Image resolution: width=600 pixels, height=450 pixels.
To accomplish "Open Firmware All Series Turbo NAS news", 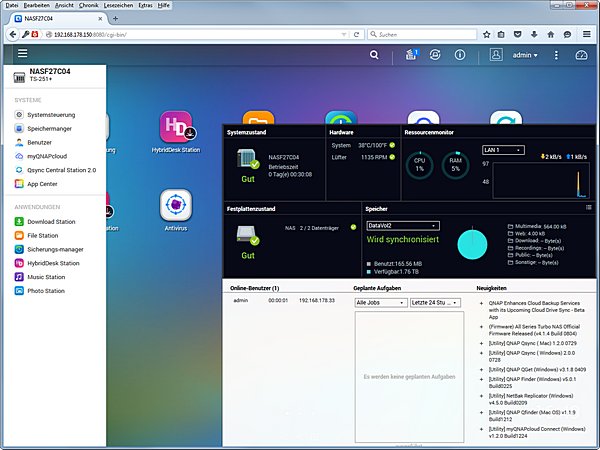I will click(534, 330).
